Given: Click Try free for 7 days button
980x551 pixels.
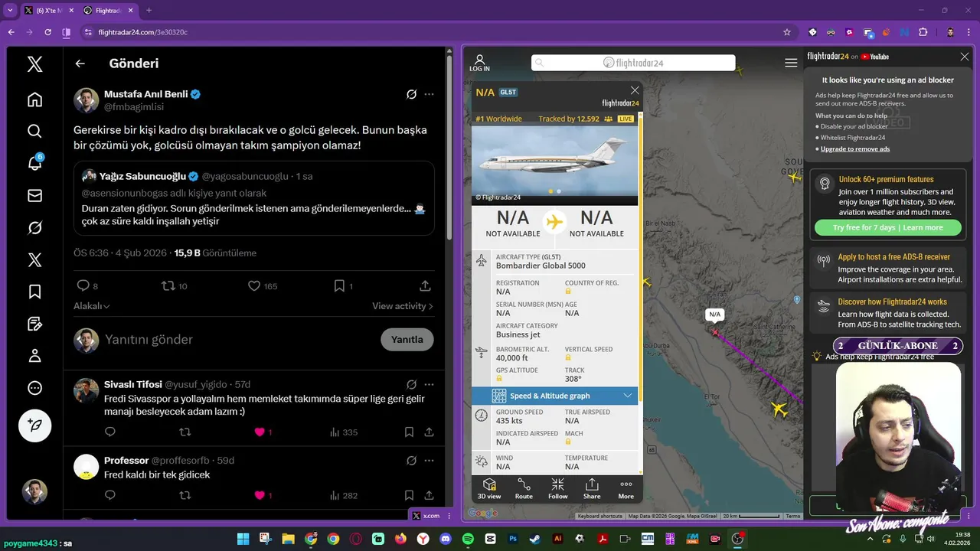Looking at the screenshot, I should [888, 227].
